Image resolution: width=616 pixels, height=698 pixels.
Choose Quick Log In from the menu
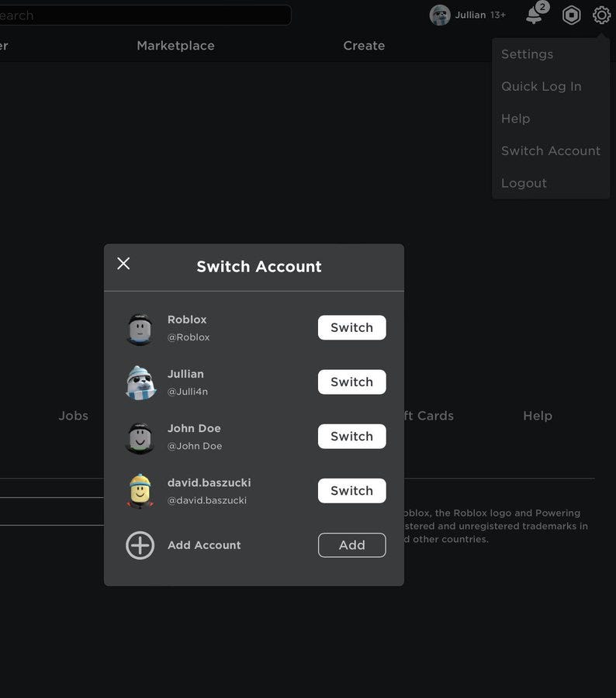point(542,86)
